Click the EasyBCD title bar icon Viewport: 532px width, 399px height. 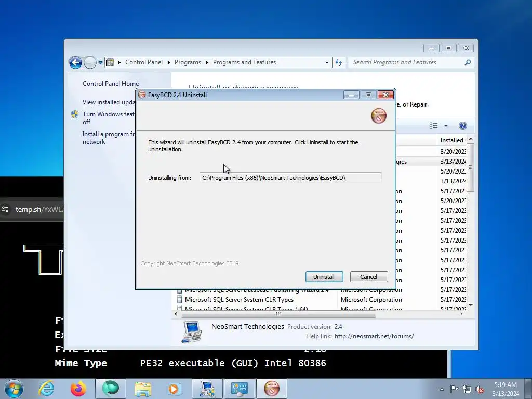(142, 95)
